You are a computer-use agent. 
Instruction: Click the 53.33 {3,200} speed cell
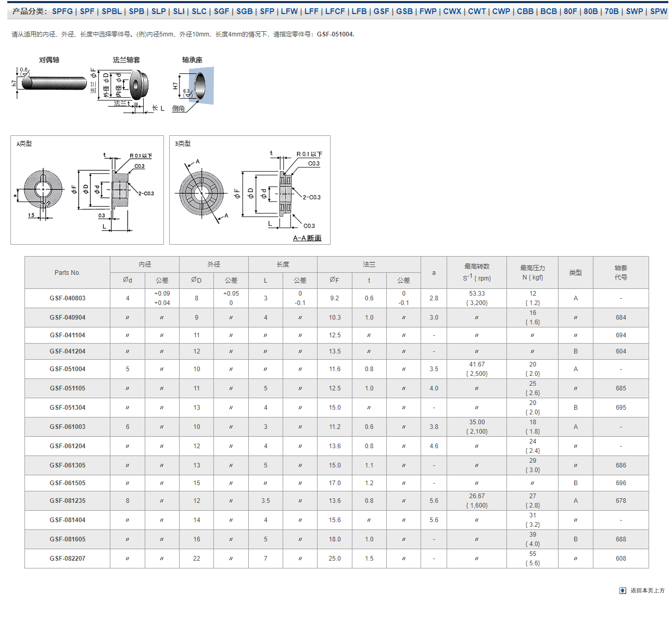477,298
